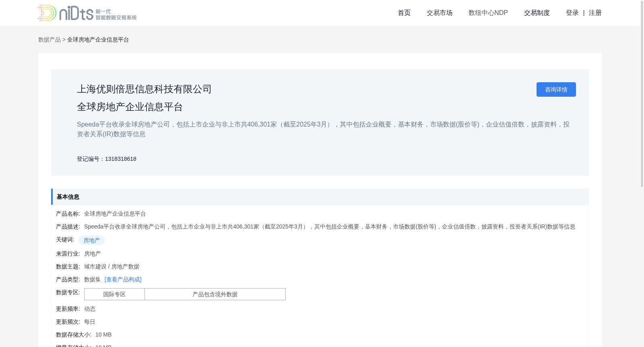Click the large product title in header card
644x347 pixels.
coord(130,107)
